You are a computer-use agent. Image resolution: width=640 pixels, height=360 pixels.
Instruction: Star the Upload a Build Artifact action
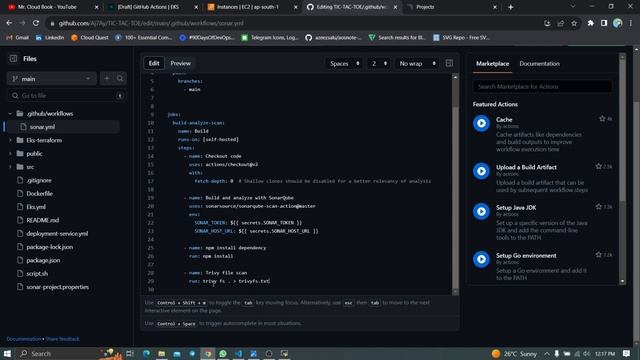599,167
